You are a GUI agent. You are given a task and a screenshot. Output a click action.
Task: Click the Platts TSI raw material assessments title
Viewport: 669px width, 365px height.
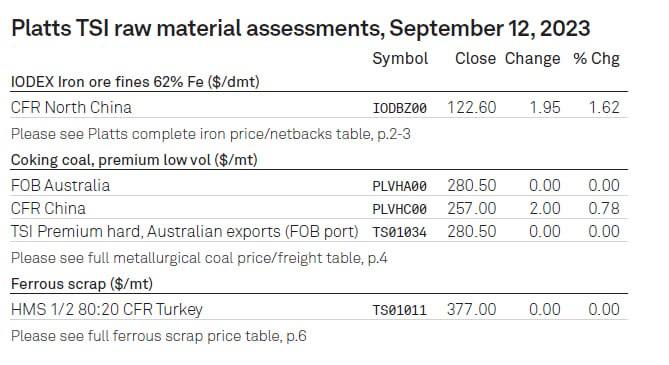pos(300,29)
